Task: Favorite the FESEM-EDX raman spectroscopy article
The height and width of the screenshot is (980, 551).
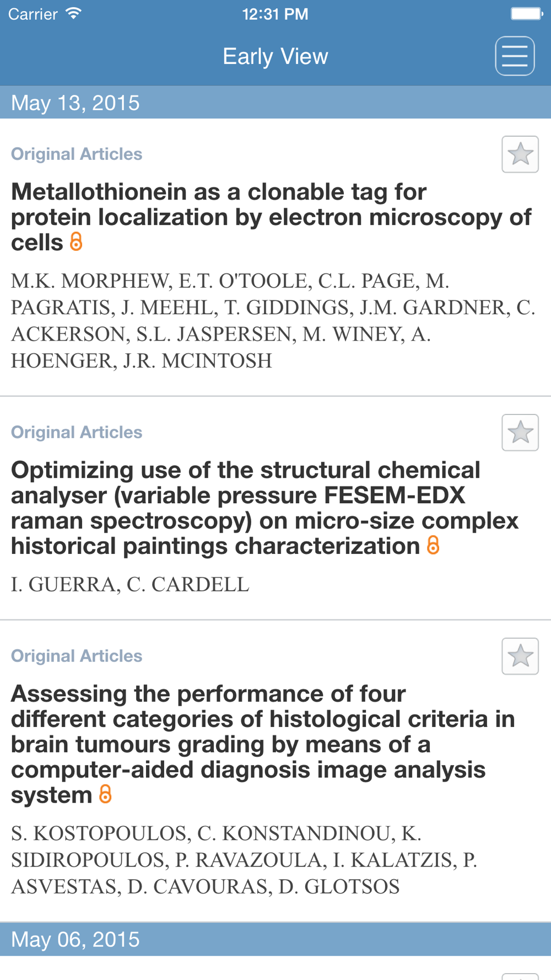Action: [x=520, y=433]
